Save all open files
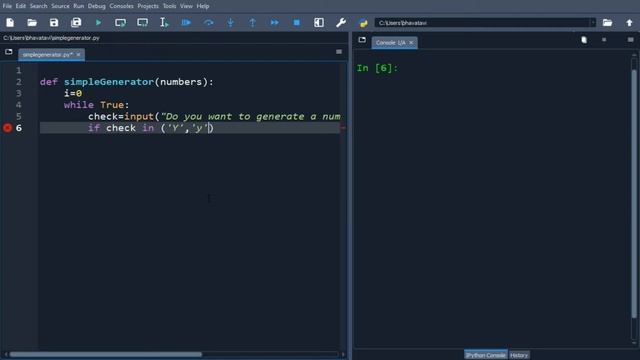 [x=76, y=22]
